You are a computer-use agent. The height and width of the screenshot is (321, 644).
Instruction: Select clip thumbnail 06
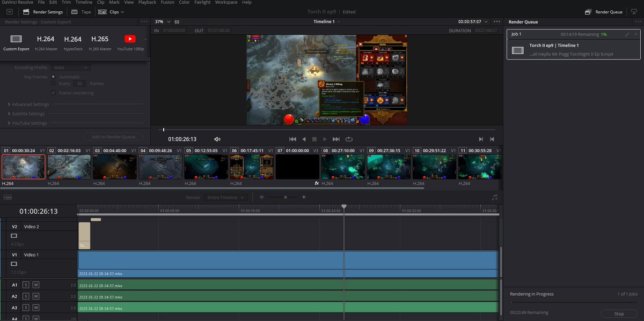(x=251, y=167)
